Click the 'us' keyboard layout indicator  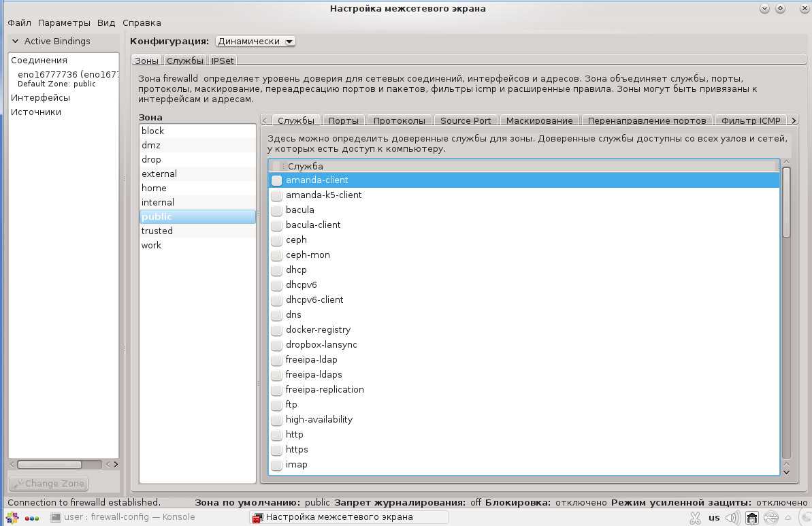(713, 518)
